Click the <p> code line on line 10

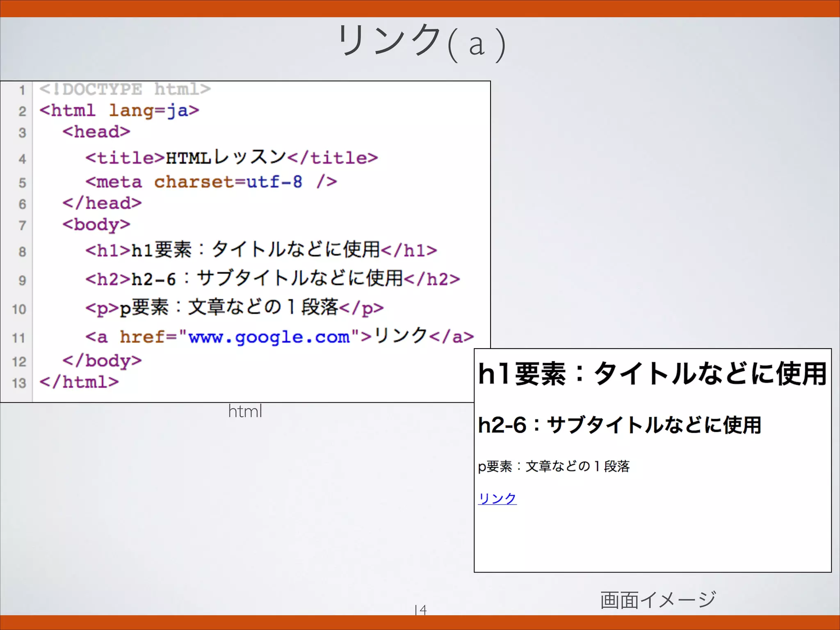pyautogui.click(x=235, y=307)
